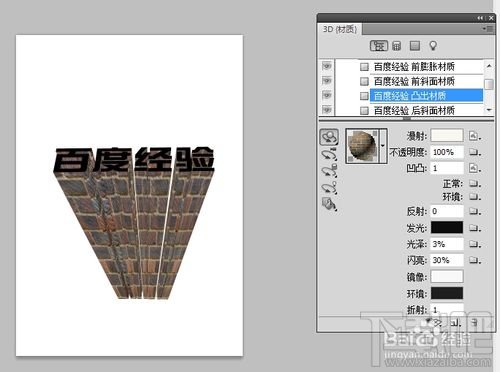Viewport: 500px width, 372px height.
Task: Open the 不透明度 texture map menu
Action: (x=475, y=152)
